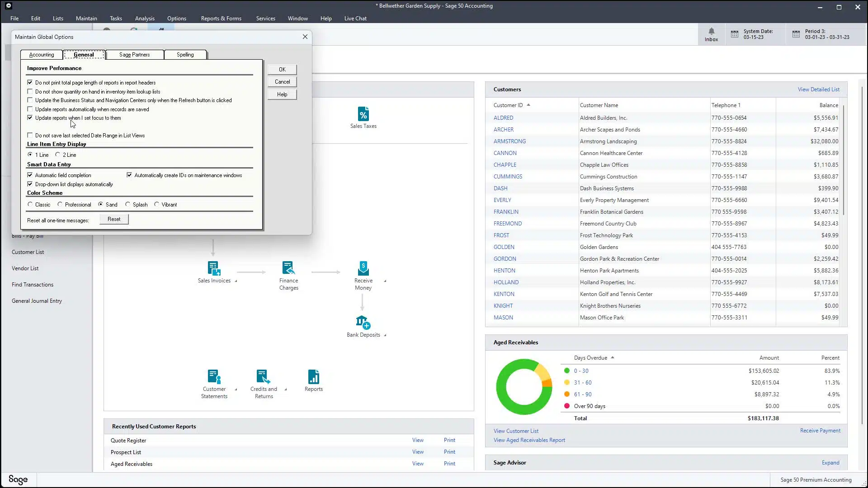Print the Aged Receivables report
868x488 pixels.
coord(449,464)
